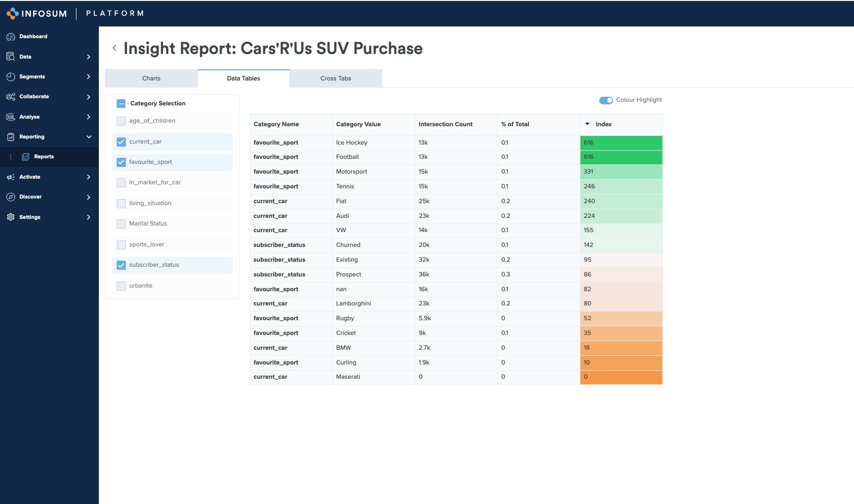This screenshot has height=504, width=854.
Task: Check the sports_lover checkbox
Action: tap(121, 245)
